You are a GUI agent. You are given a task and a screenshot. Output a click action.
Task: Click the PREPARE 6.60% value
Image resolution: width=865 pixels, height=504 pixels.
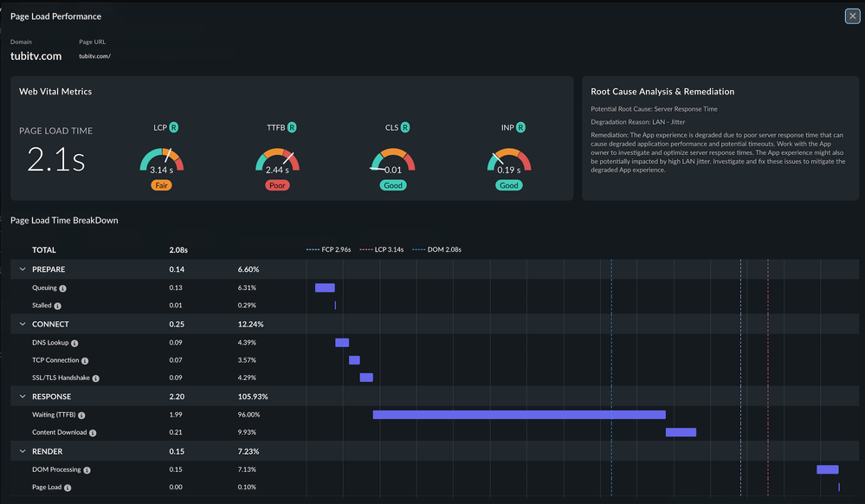coord(249,269)
